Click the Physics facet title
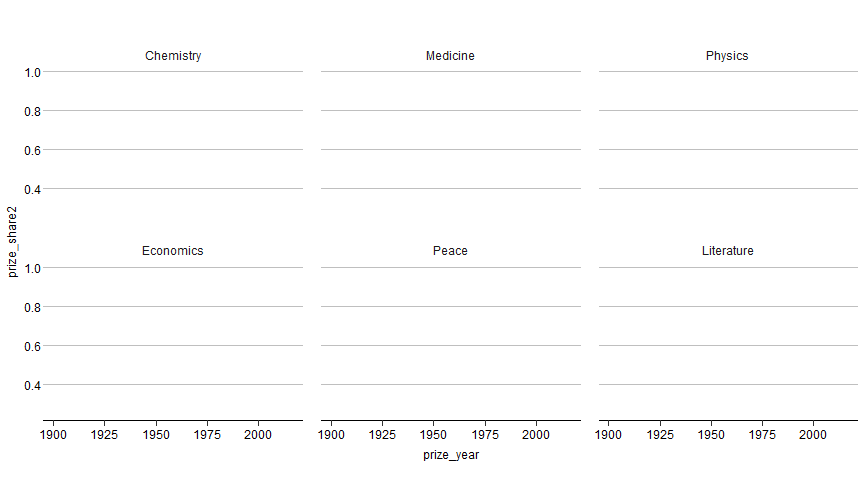Viewport: 864px width, 504px height. pos(727,56)
